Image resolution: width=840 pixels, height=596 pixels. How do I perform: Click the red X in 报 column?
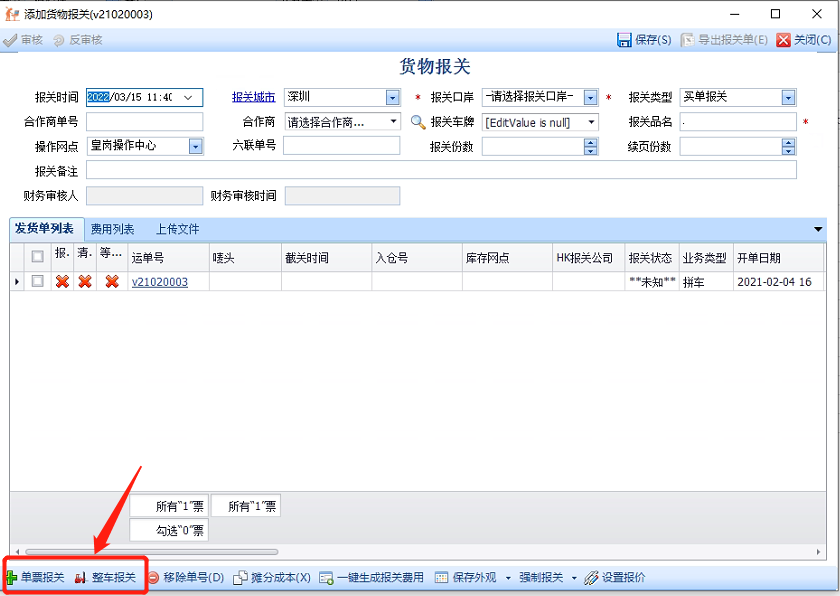coord(62,282)
